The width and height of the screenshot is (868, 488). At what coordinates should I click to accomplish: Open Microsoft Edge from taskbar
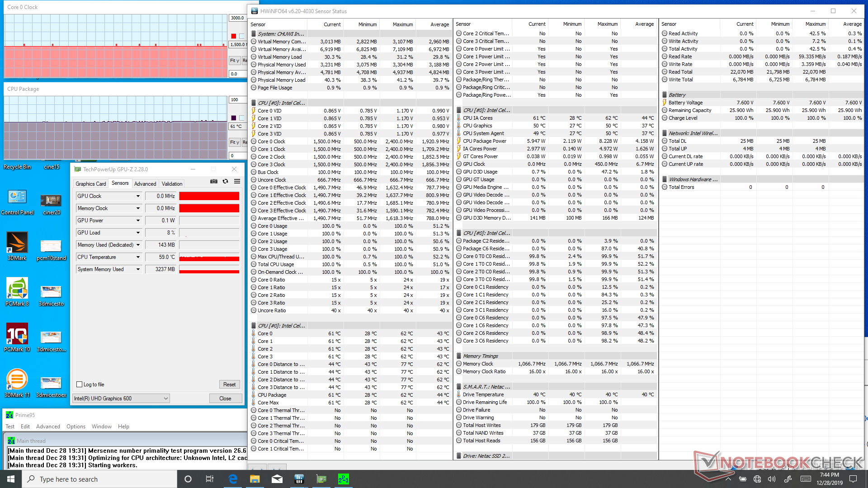(x=233, y=479)
